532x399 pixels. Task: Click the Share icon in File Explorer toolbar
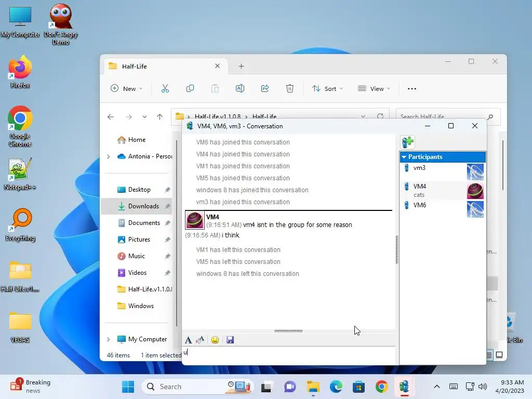coord(265,88)
